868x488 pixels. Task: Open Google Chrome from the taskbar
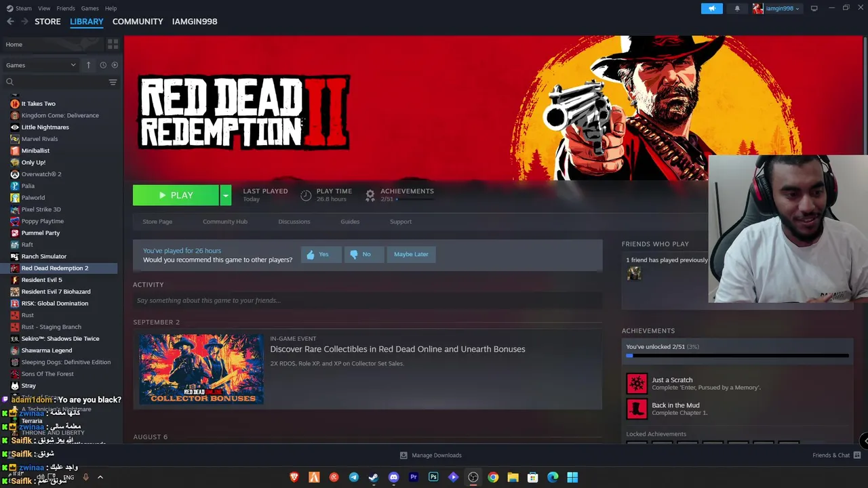493,477
